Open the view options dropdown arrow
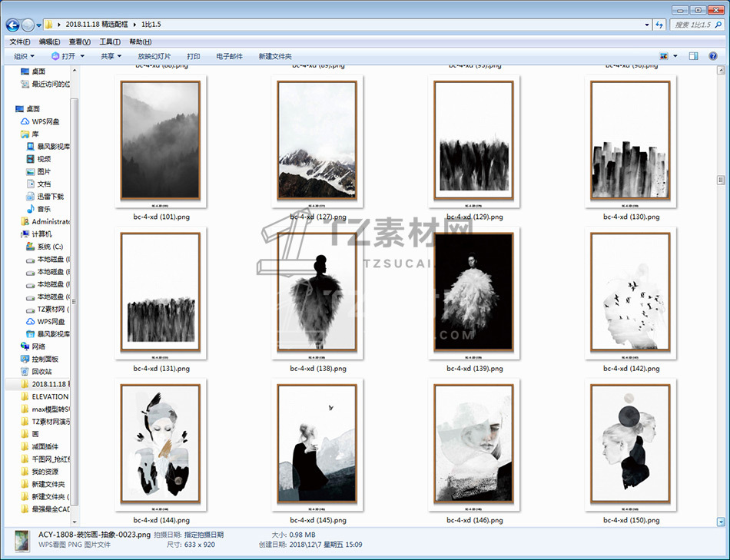Screen dimensions: 730x560 (x=675, y=56)
